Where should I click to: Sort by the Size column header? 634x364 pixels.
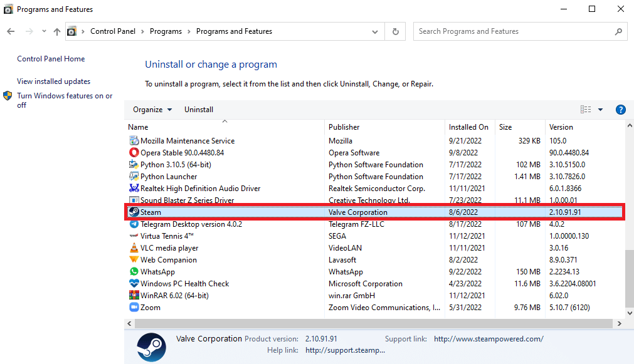coord(520,127)
